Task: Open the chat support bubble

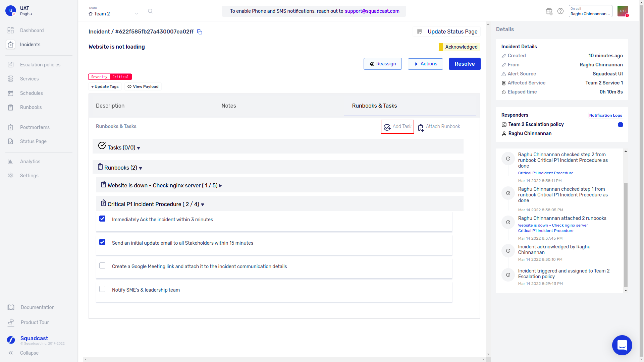Action: click(x=622, y=345)
